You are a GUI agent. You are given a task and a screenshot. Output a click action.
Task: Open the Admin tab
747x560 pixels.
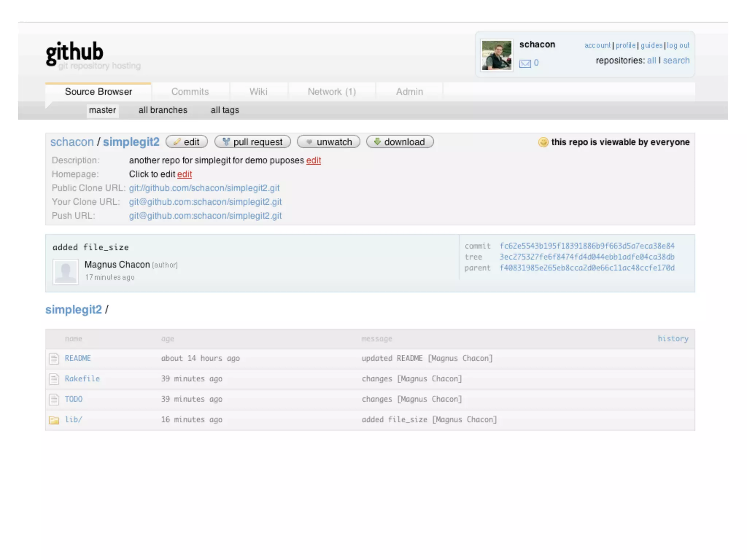pos(410,92)
